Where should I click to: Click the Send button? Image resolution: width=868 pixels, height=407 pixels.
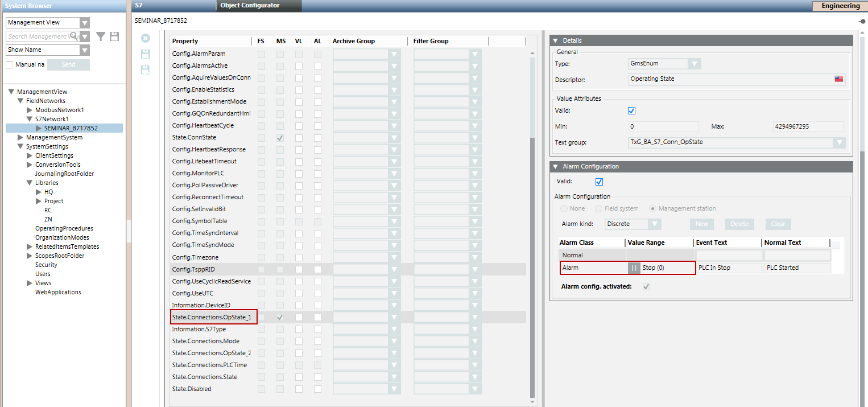(68, 65)
